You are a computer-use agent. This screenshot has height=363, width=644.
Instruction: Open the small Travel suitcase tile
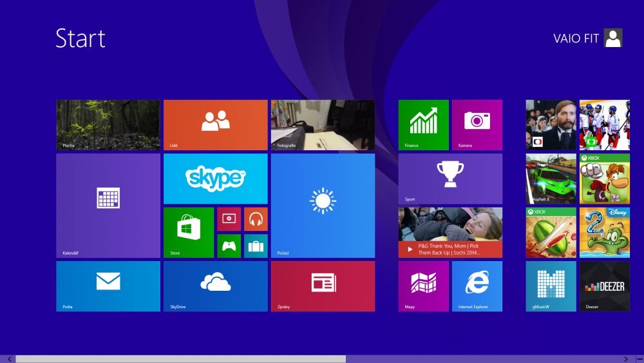click(x=256, y=246)
